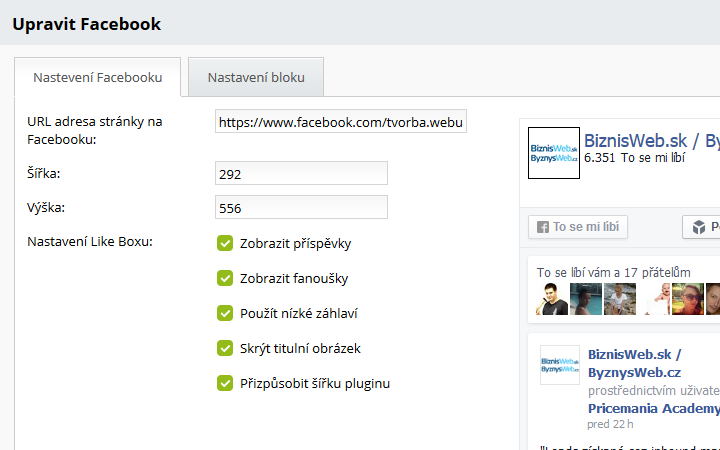Screen dimensions: 720x450
Task: Toggle the Zobrazit fanoušky checkbox
Action: click(225, 278)
